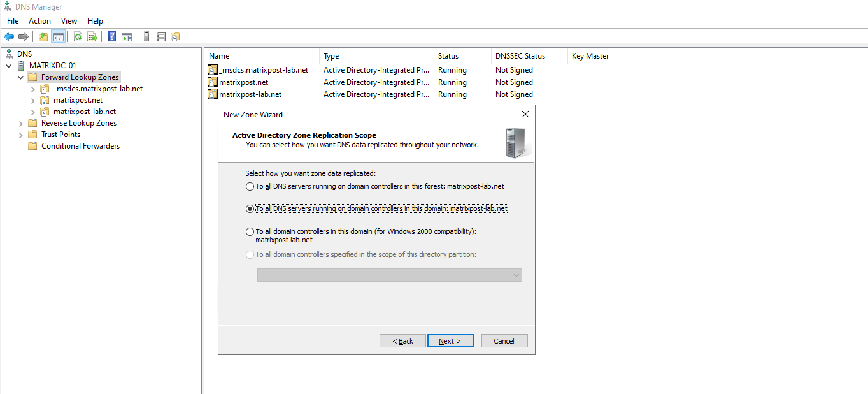The height and width of the screenshot is (394, 868).
Task: Click the Export List toolbar icon
Action: [92, 37]
